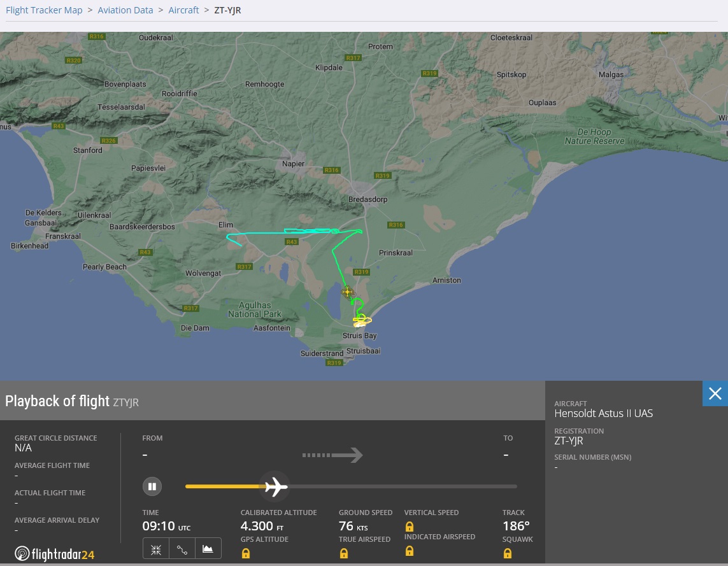Viewport: 728px width, 566px height.
Task: Click the Die Dam map label
Action: tap(195, 328)
